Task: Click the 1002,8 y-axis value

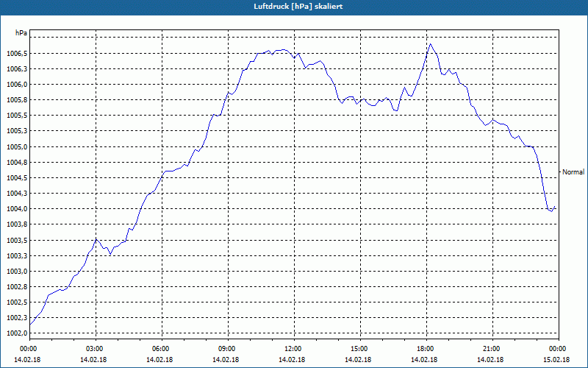Action: (17, 287)
